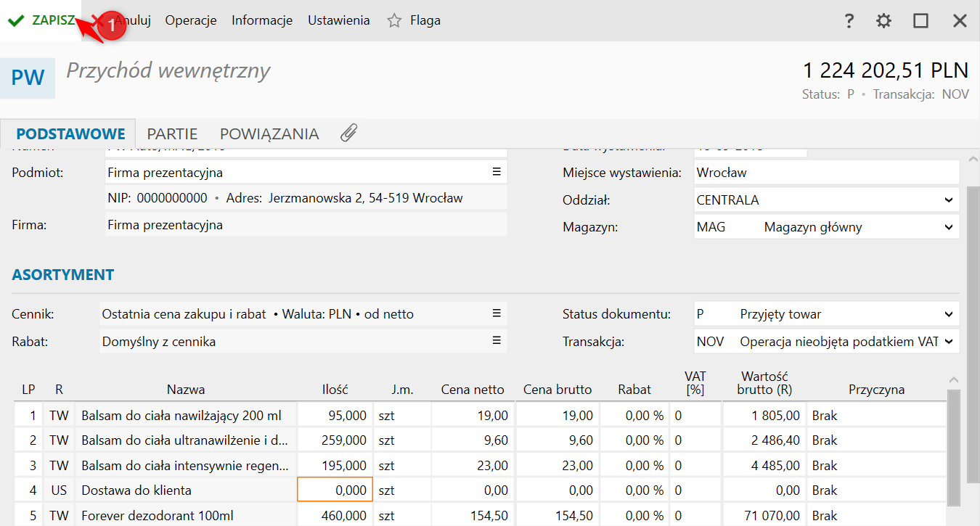Image resolution: width=980 pixels, height=526 pixels.
Task: Click the Cena netto column header
Action: coord(473,390)
